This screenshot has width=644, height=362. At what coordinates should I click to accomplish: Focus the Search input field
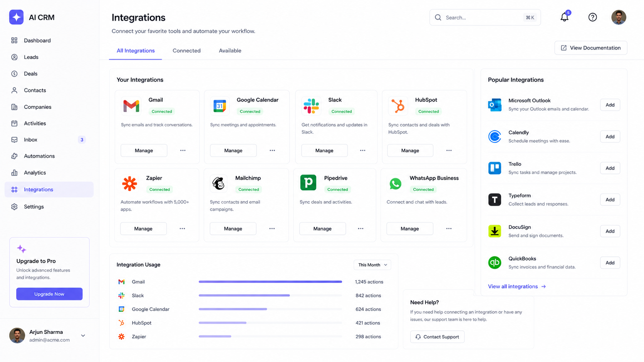click(485, 17)
